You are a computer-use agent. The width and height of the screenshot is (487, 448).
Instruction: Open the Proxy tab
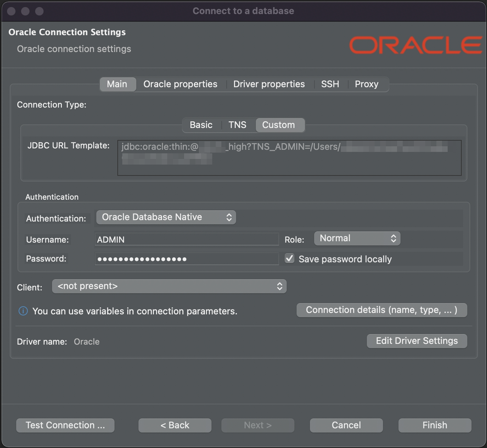tap(366, 84)
